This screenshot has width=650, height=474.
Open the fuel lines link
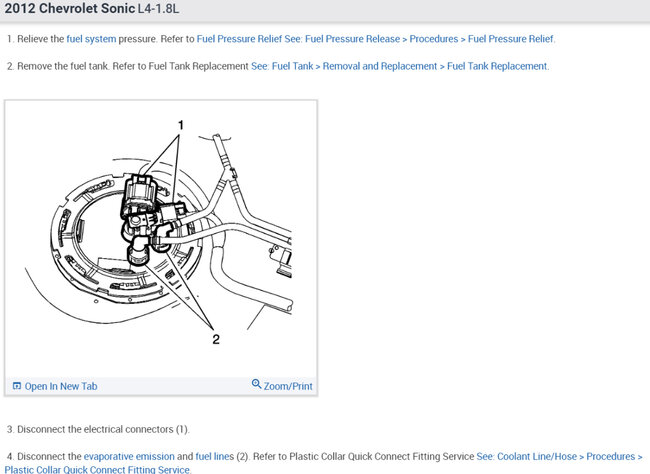pos(215,457)
